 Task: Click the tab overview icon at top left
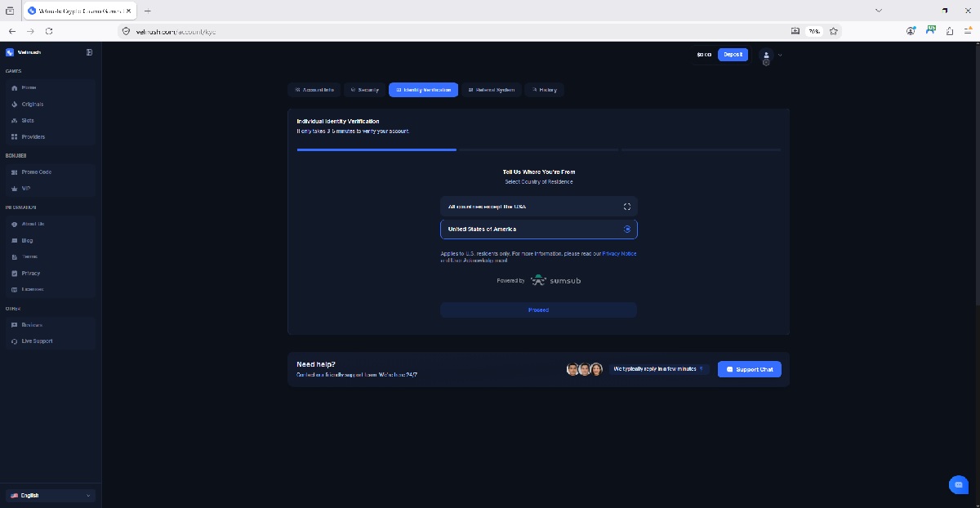[x=10, y=11]
